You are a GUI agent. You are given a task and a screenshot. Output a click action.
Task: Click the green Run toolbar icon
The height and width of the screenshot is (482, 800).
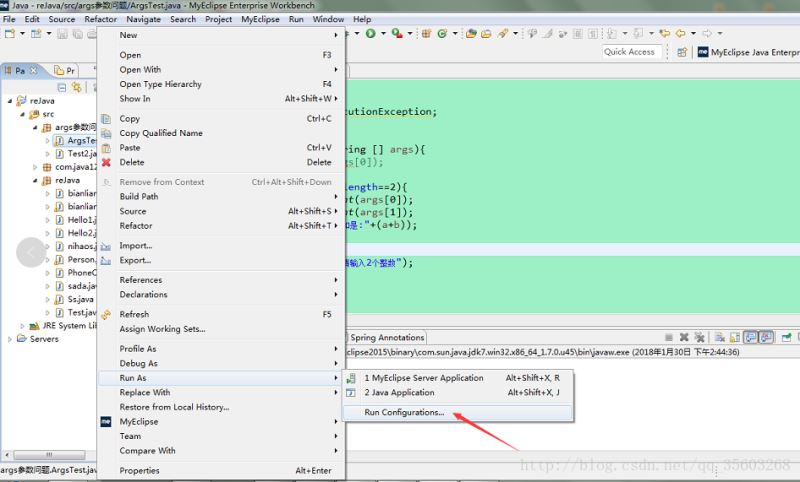370,33
